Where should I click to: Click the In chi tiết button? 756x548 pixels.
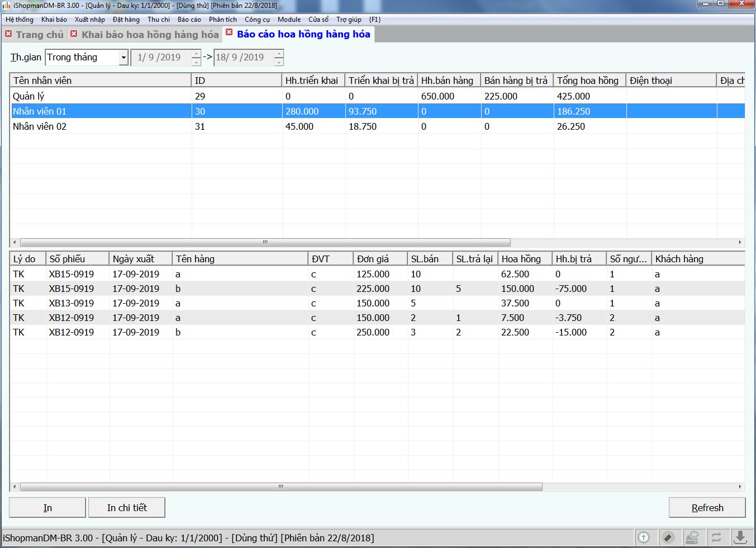coord(127,508)
